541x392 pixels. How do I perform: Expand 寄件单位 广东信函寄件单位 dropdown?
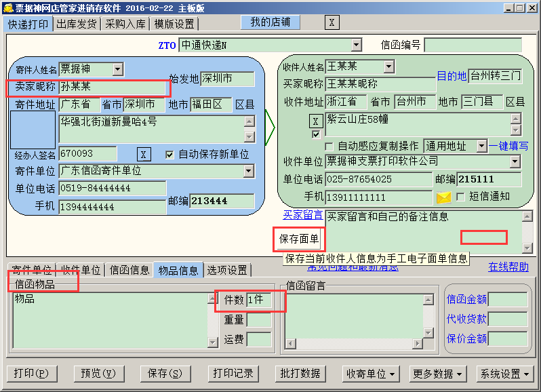click(x=248, y=171)
